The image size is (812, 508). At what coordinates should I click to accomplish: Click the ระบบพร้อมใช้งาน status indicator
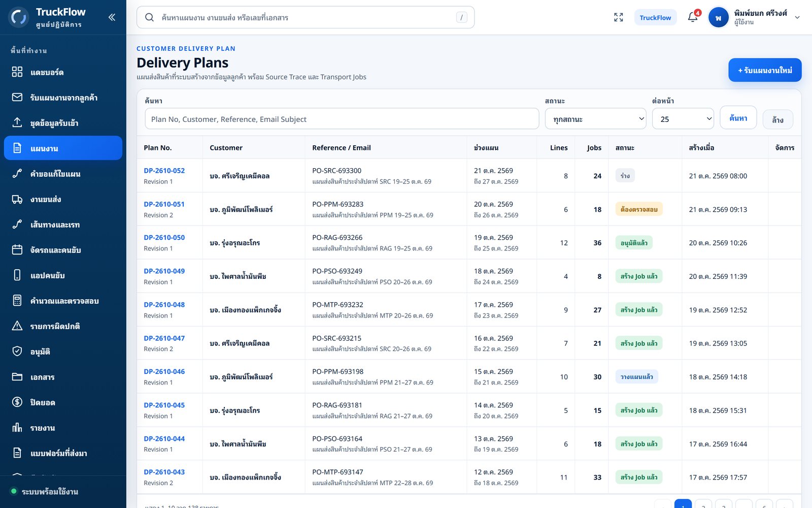pos(45,491)
